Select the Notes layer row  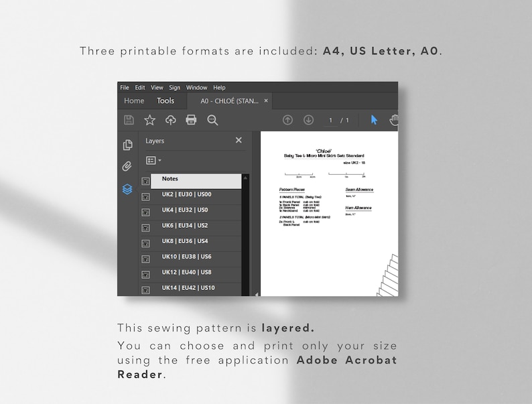[196, 181]
